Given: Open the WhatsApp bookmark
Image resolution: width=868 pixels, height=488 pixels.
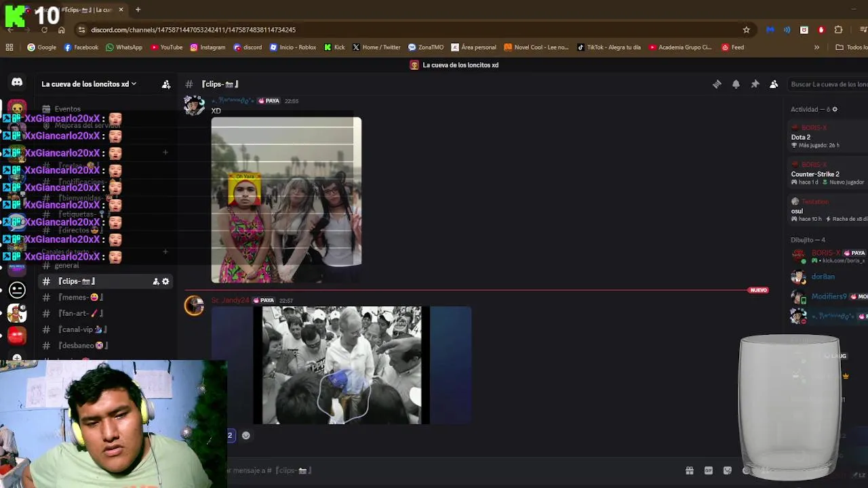Looking at the screenshot, I should point(123,47).
